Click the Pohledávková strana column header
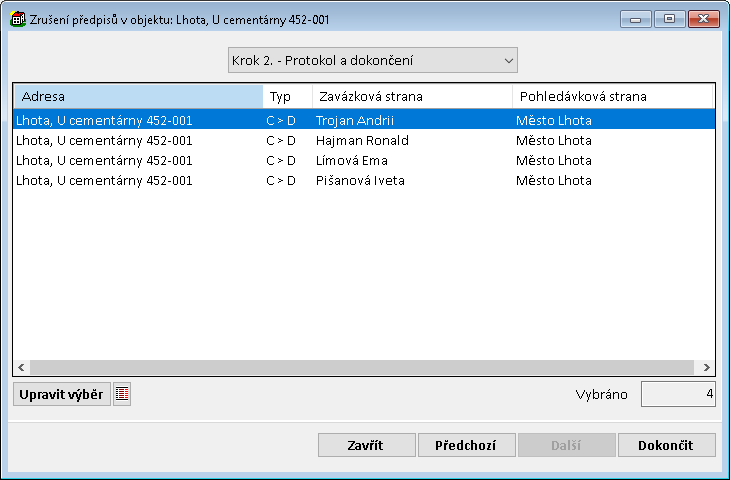730x480 pixels. 611,96
